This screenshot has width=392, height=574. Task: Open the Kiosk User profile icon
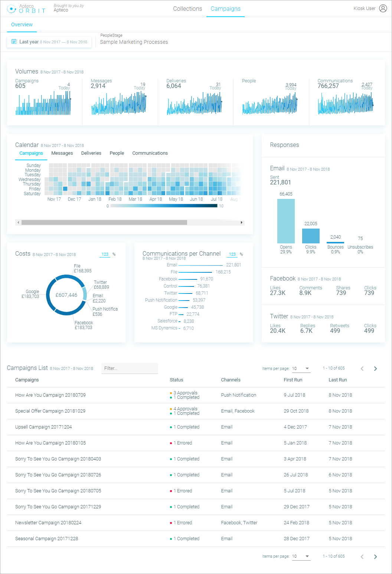(x=383, y=9)
